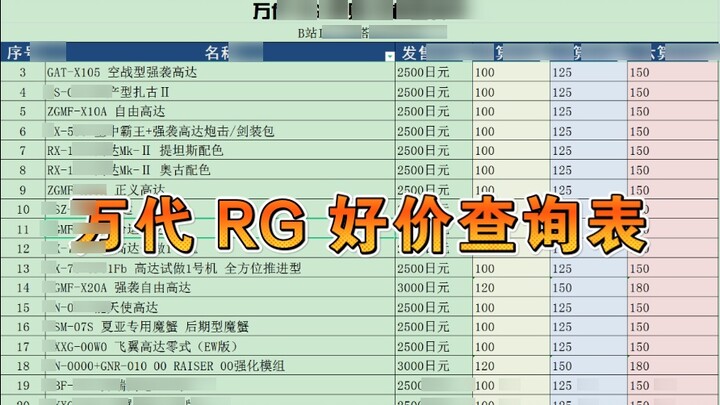The image size is (720, 405).
Task: Click the "3000日元" price in row 14
Action: click(433, 288)
